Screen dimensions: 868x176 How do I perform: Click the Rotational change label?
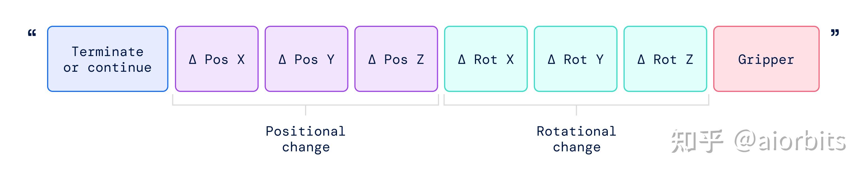[x=576, y=139]
